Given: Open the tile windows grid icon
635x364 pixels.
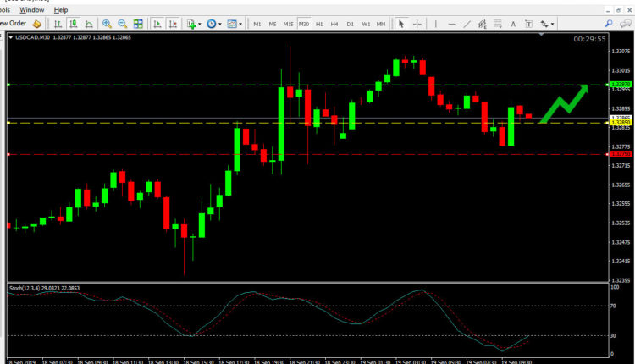Looking at the screenshot, I should (x=138, y=24).
